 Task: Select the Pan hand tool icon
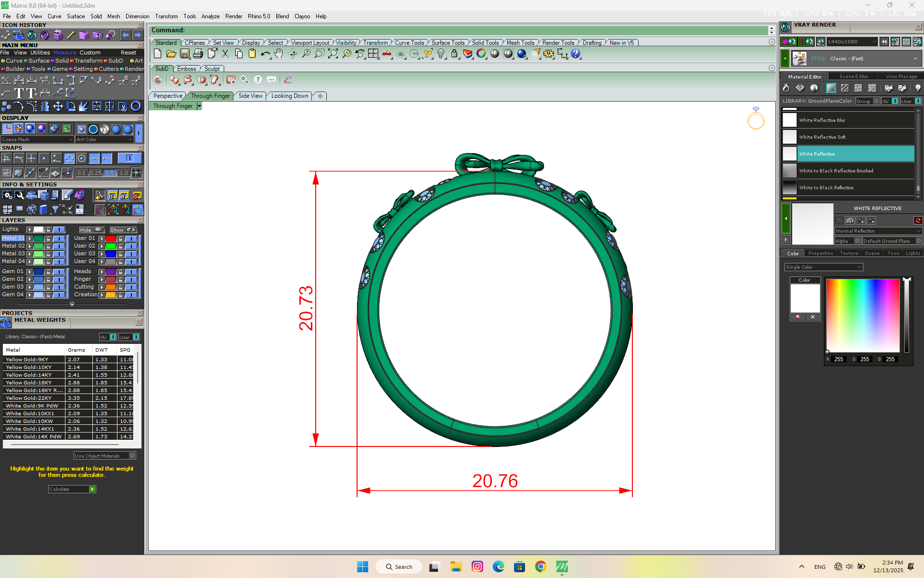click(279, 54)
